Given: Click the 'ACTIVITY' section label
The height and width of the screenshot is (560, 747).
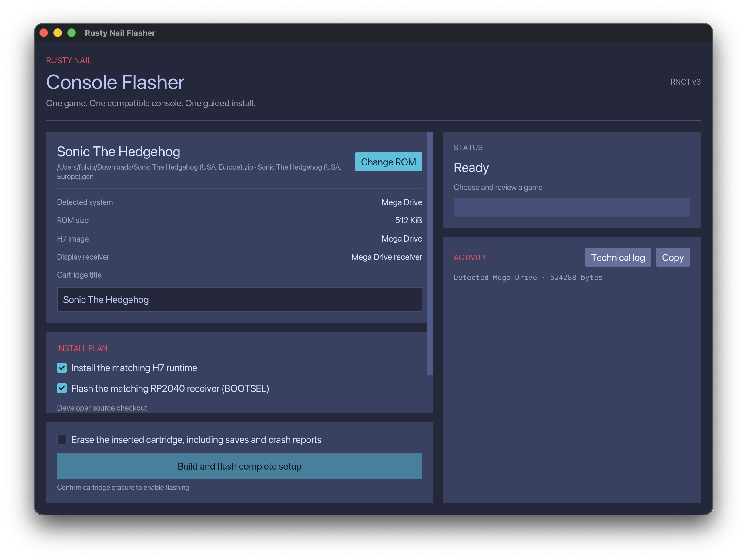Looking at the screenshot, I should point(470,258).
